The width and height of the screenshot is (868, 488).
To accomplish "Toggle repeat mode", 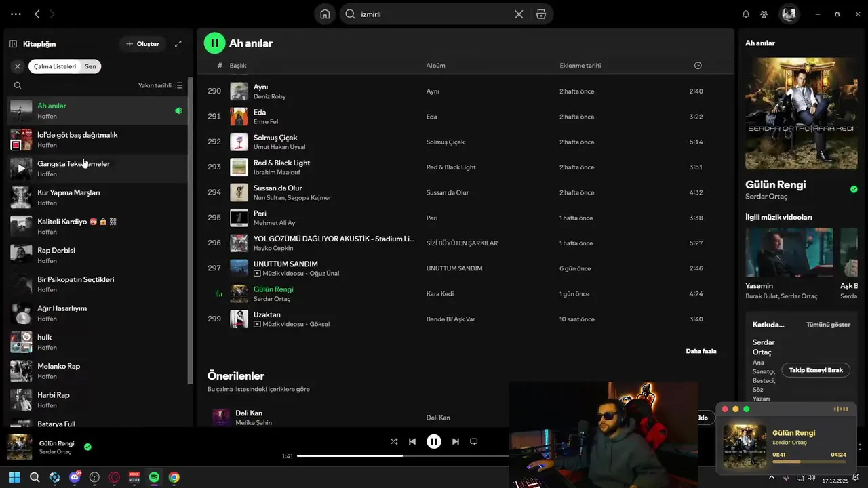I will tap(474, 441).
